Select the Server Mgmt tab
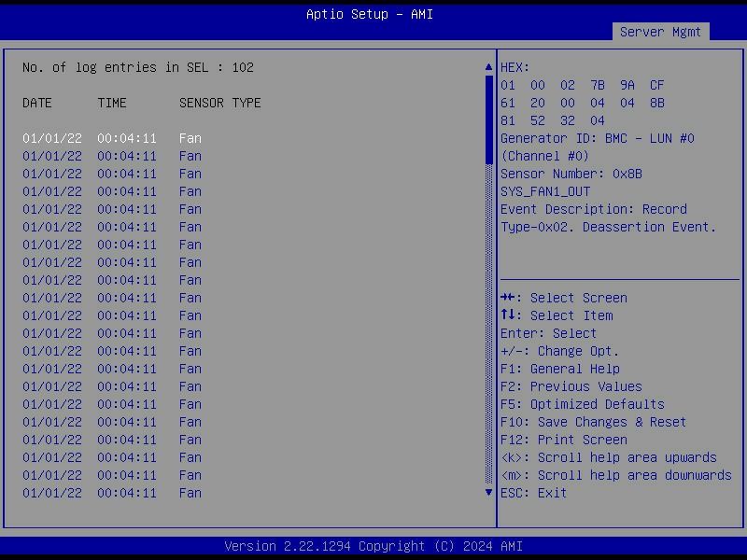The height and width of the screenshot is (560, 747). click(x=660, y=32)
